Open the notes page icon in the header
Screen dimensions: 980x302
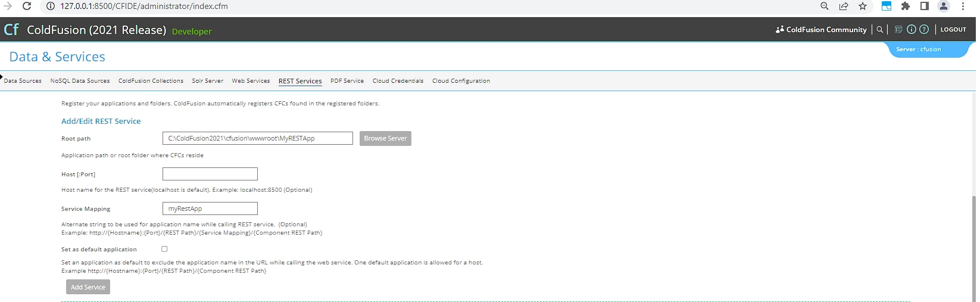pyautogui.click(x=899, y=29)
